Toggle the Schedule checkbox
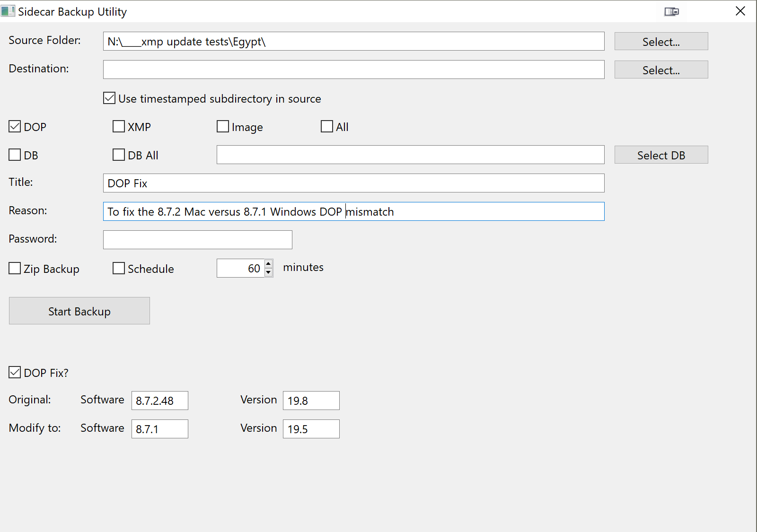The height and width of the screenshot is (532, 757). pyautogui.click(x=119, y=269)
